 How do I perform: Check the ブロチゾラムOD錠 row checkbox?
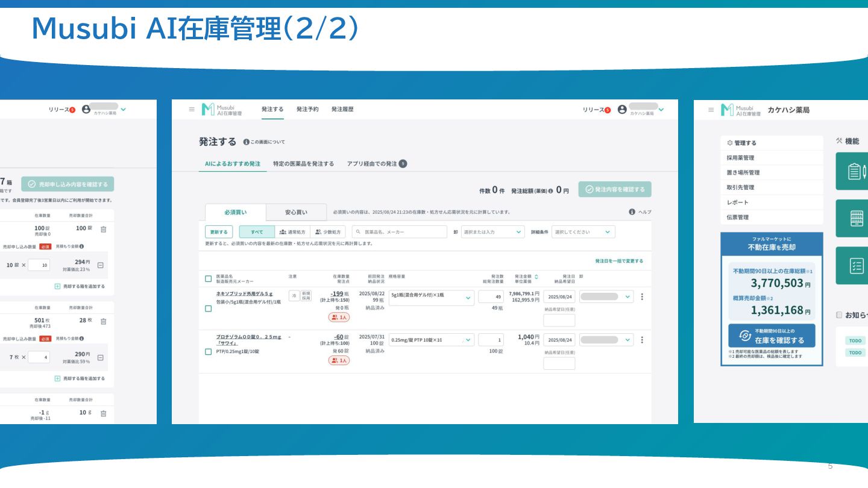209,352
